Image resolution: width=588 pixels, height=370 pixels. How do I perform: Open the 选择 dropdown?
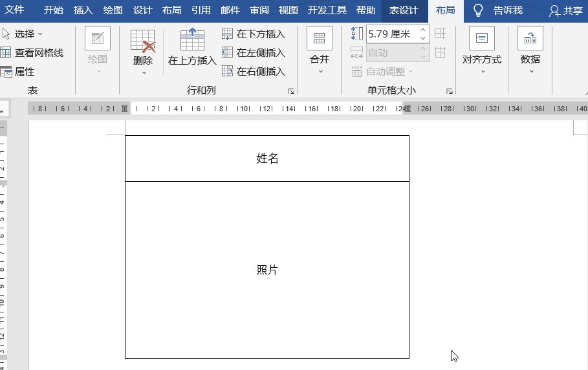[23, 34]
